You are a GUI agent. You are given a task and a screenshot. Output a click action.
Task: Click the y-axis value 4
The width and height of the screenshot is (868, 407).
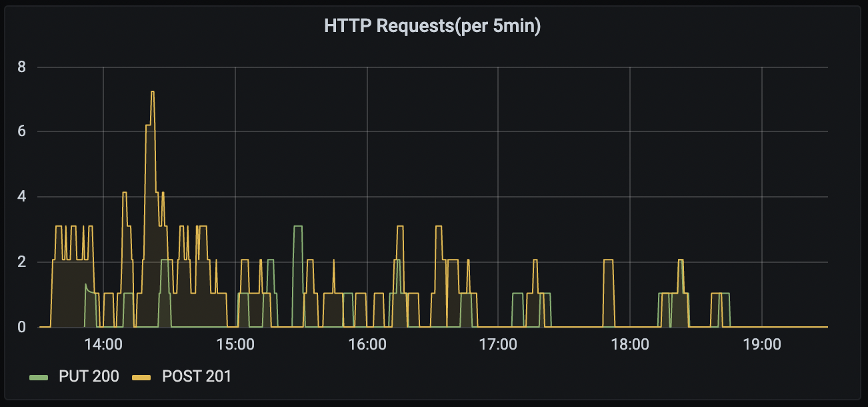tap(21, 197)
